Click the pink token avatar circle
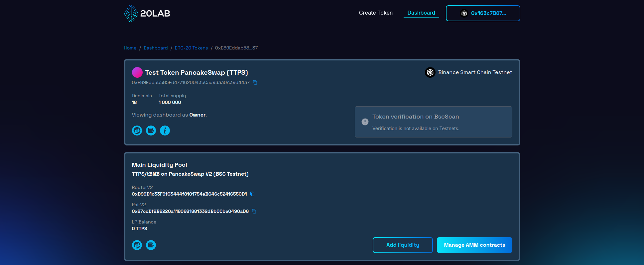This screenshot has width=644, height=265. 137,72
